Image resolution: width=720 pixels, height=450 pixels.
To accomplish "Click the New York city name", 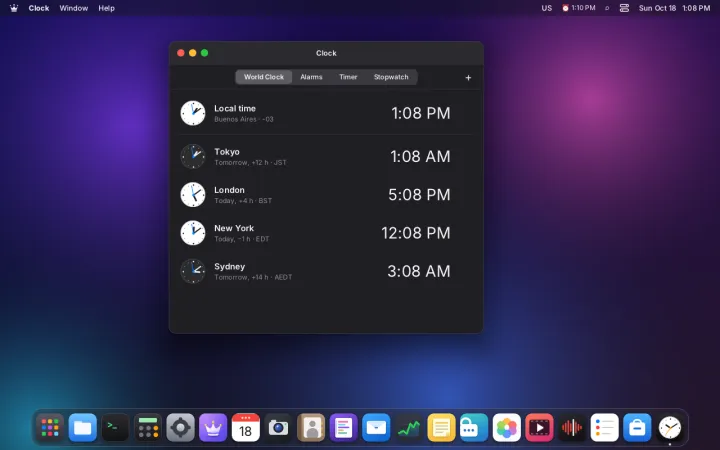I will (x=234, y=228).
